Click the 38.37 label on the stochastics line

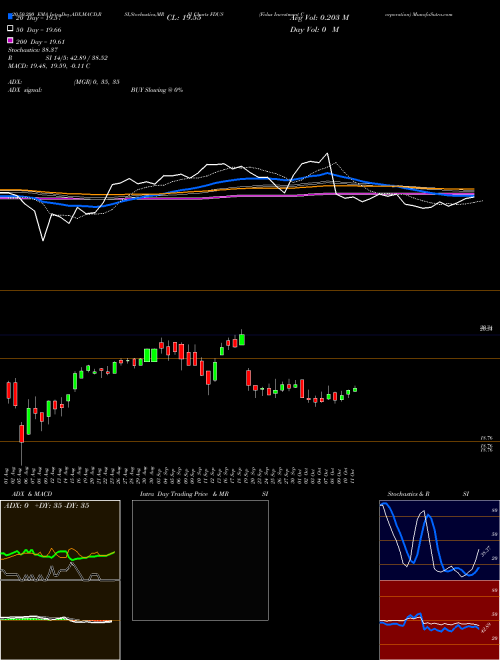(x=485, y=551)
